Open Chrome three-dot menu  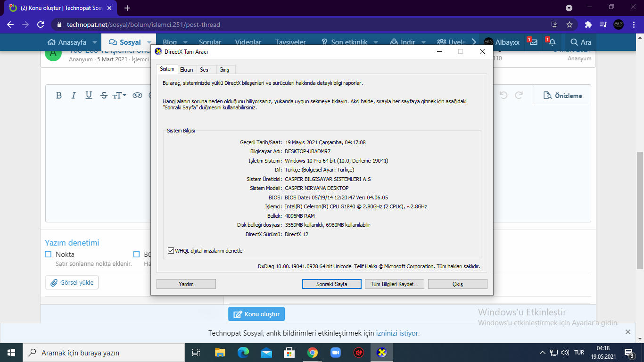[633, 25]
